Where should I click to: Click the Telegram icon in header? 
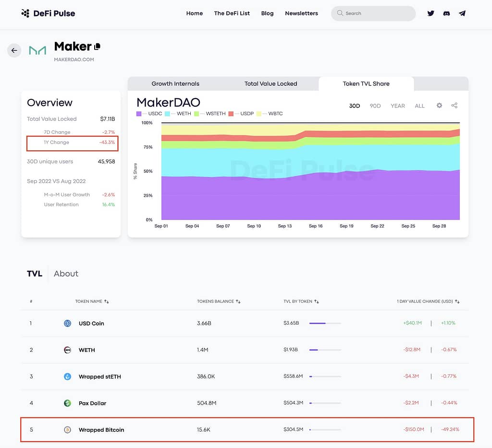(462, 13)
